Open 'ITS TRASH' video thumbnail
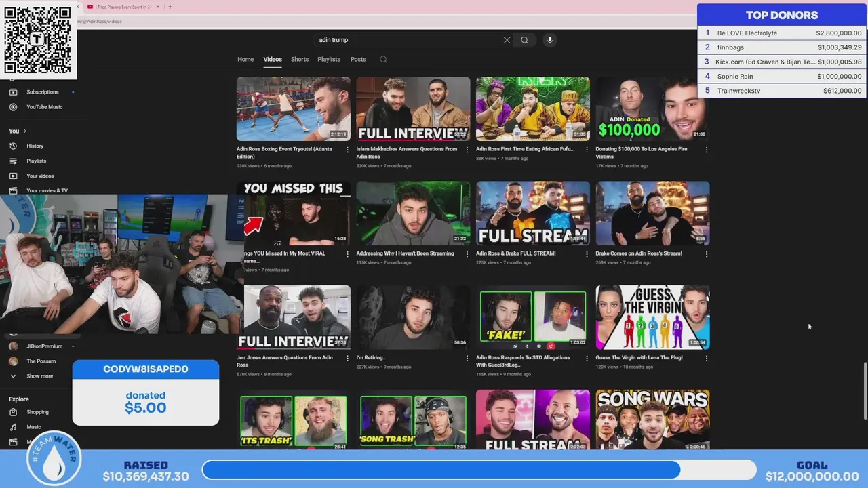 294,420
